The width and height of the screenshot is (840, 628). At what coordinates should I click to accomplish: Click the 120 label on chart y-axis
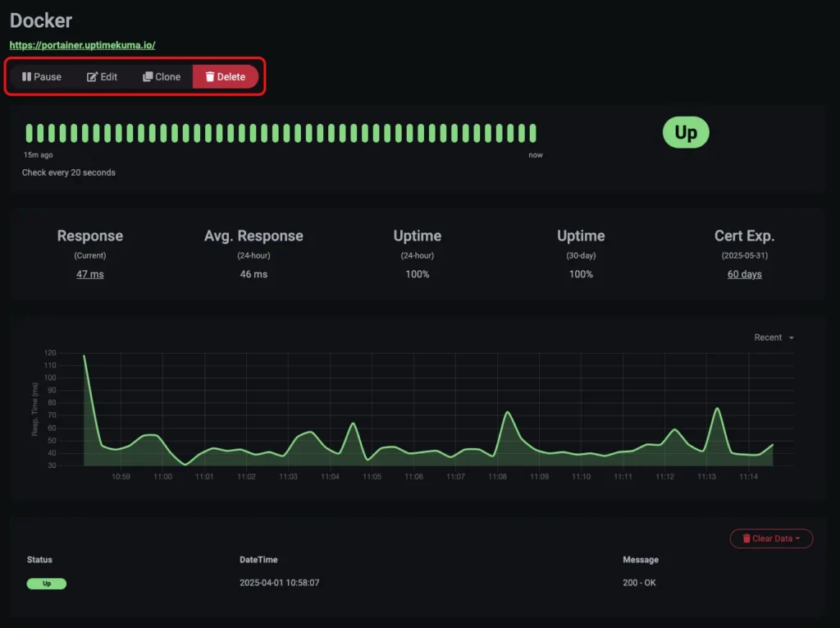(x=50, y=353)
